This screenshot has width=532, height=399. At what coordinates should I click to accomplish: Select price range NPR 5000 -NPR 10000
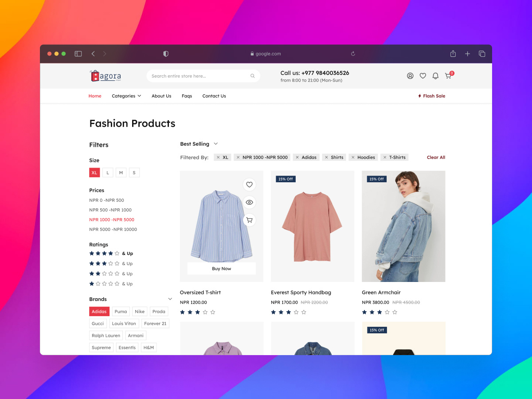coord(113,230)
